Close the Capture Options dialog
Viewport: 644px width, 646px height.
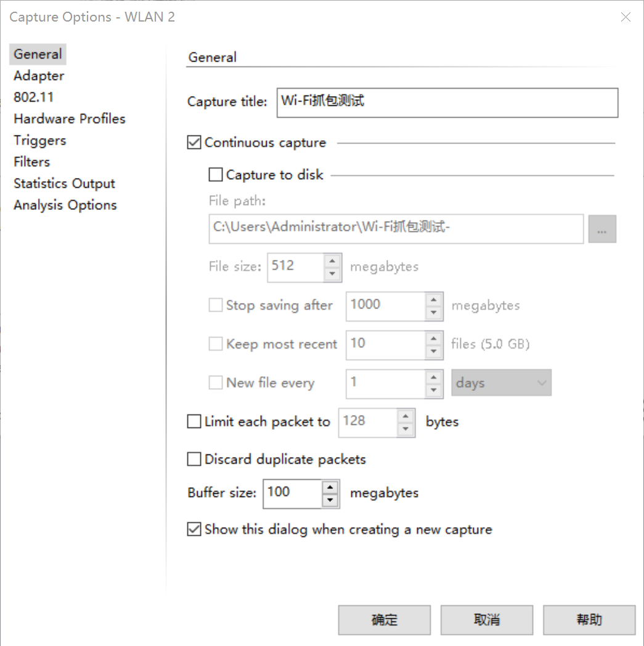[x=626, y=17]
